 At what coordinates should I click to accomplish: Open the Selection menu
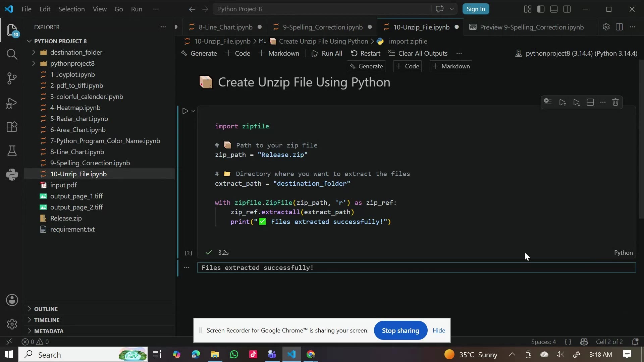tap(71, 9)
